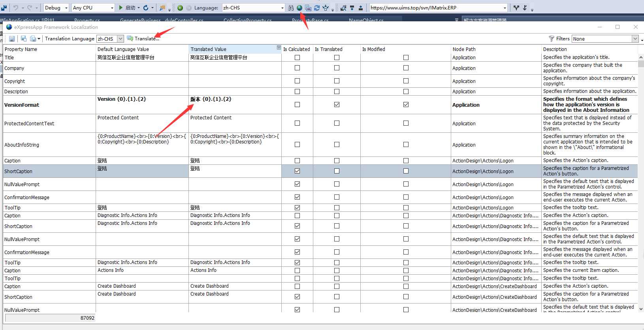This screenshot has height=330, width=644.
Task: Toggle Is Modified checkbox for Copyright row
Action: (x=406, y=81)
